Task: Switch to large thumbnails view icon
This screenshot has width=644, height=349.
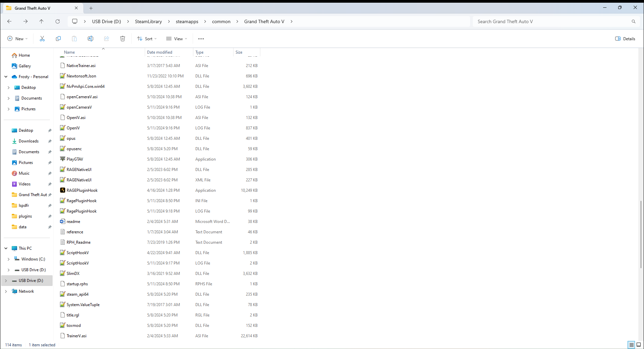Action: [x=639, y=345]
